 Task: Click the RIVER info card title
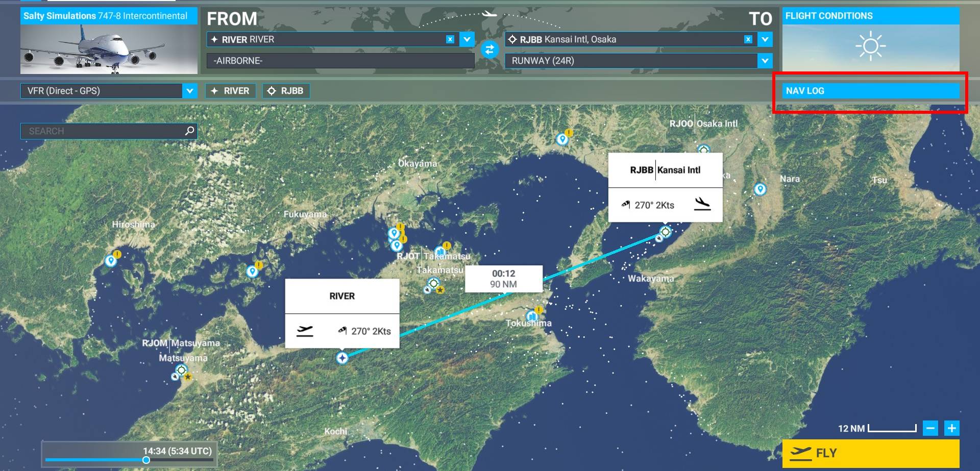pyautogui.click(x=342, y=296)
